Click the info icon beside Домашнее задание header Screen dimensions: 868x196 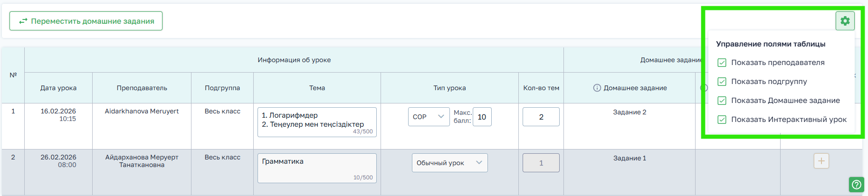[597, 88]
